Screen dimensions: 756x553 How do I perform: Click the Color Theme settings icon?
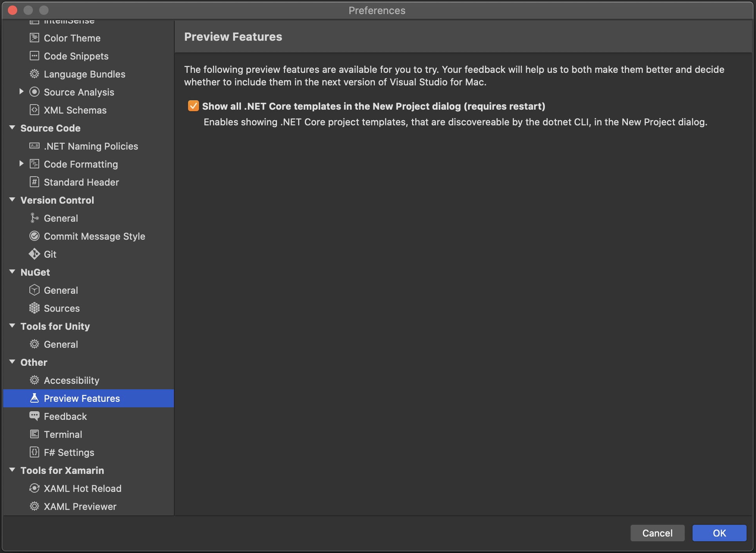click(x=34, y=38)
